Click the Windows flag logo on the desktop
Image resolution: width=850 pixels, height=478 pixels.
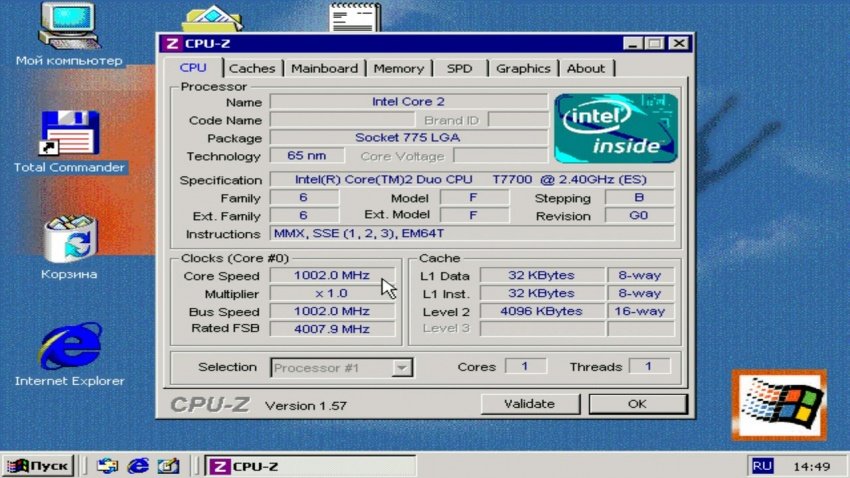[779, 405]
